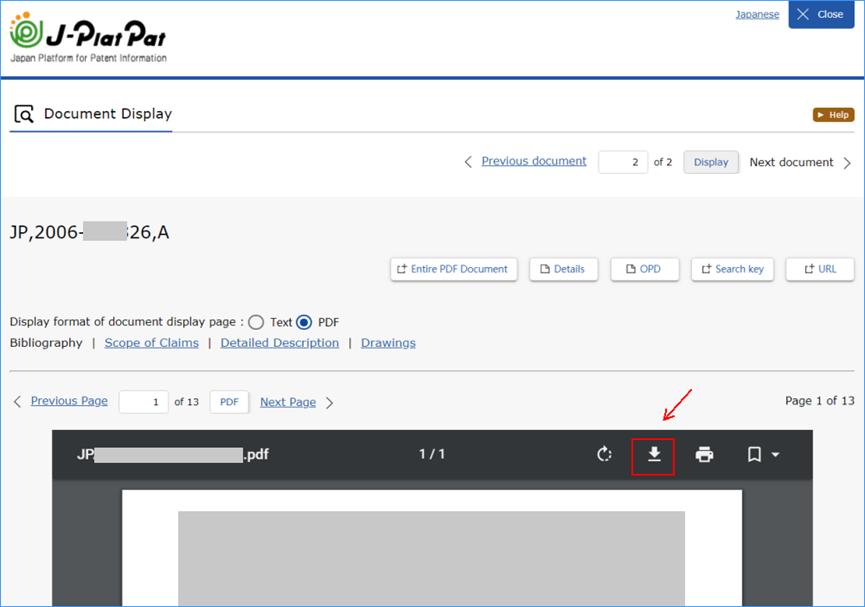Open the OPD button

click(644, 269)
